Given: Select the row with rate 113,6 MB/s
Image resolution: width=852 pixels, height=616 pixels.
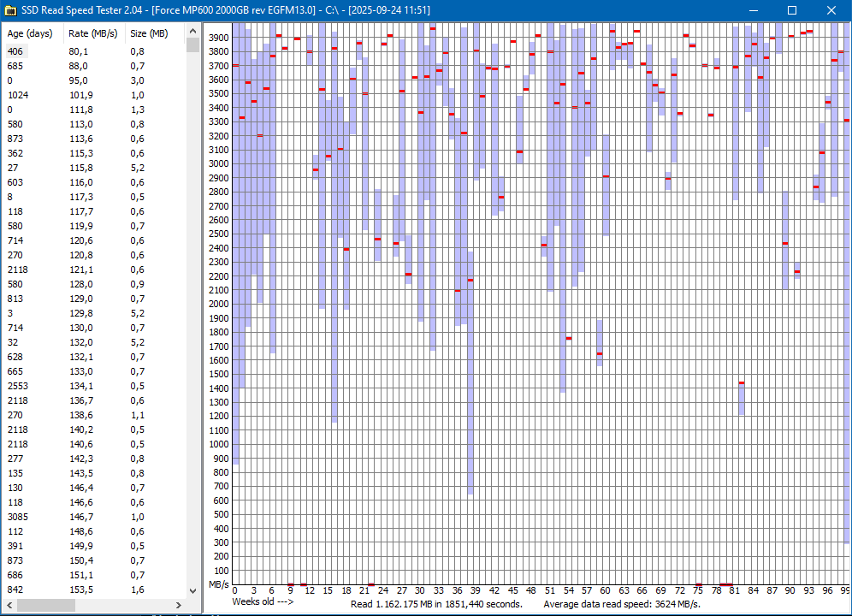Looking at the screenshot, I should [93, 139].
